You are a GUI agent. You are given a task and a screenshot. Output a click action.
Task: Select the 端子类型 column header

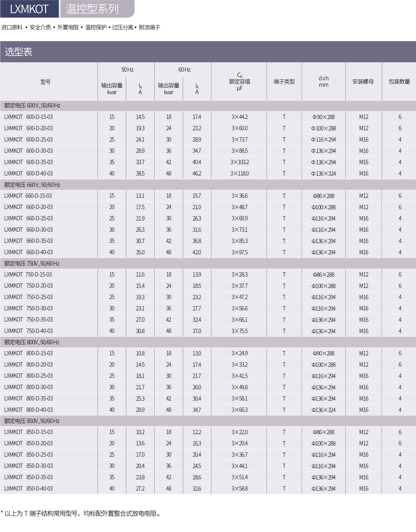point(284,81)
